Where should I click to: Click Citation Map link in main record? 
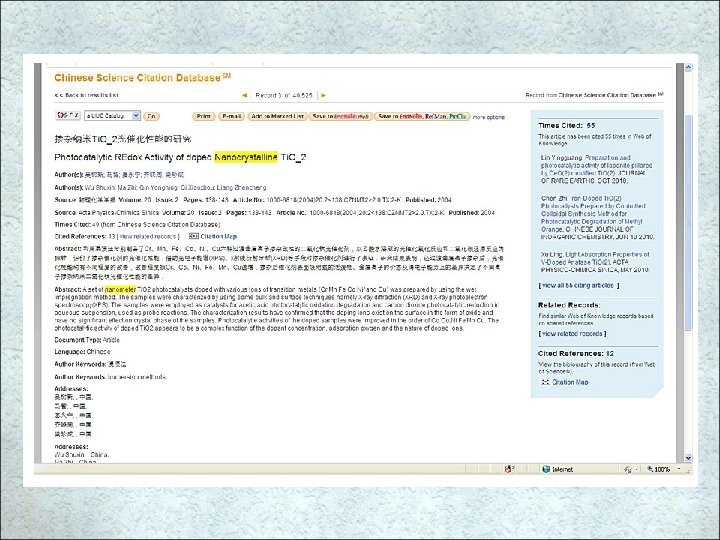click(219, 236)
